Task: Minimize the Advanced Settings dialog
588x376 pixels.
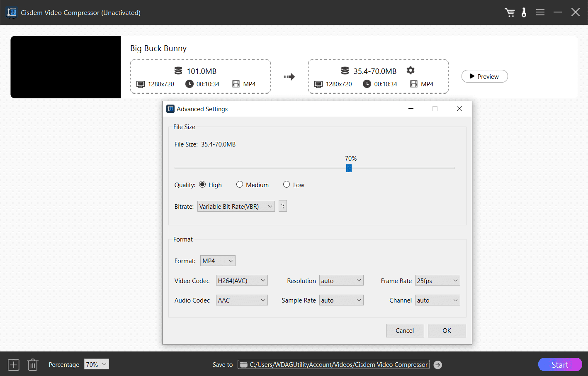Action: coord(411,109)
